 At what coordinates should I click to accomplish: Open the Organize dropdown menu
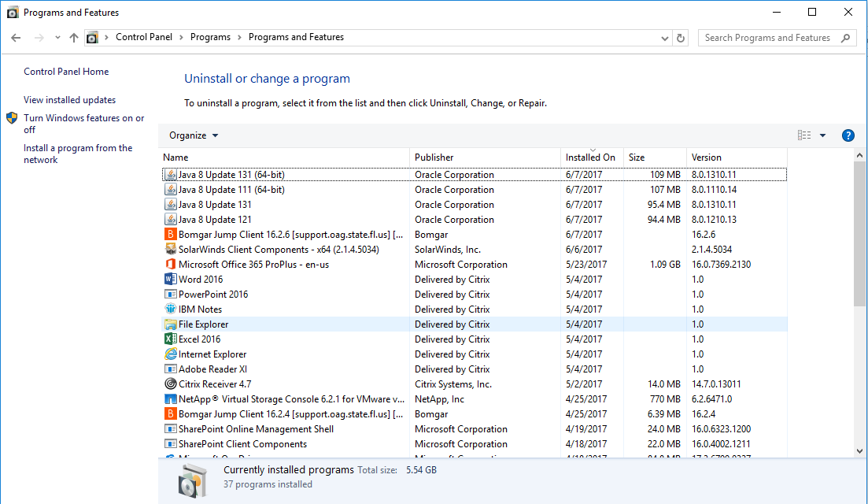(194, 135)
